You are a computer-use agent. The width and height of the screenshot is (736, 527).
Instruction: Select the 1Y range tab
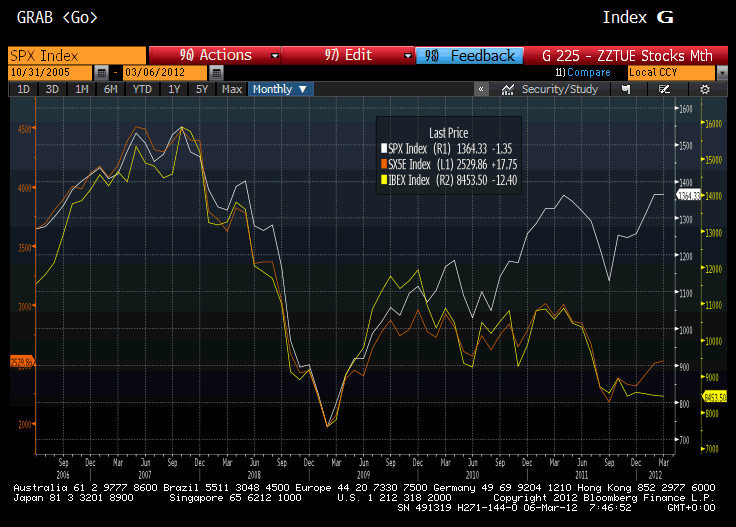point(174,89)
